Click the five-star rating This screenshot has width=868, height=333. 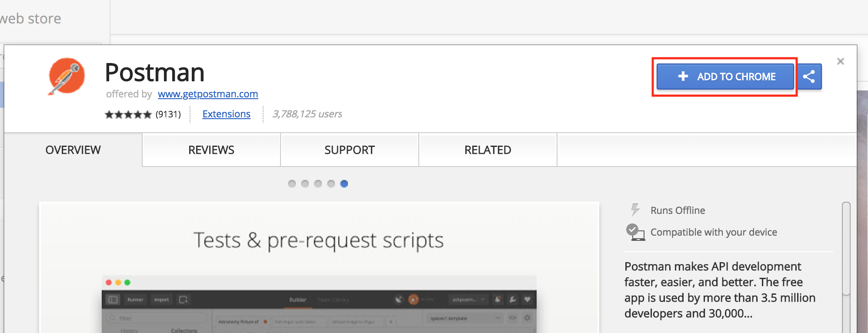click(128, 114)
